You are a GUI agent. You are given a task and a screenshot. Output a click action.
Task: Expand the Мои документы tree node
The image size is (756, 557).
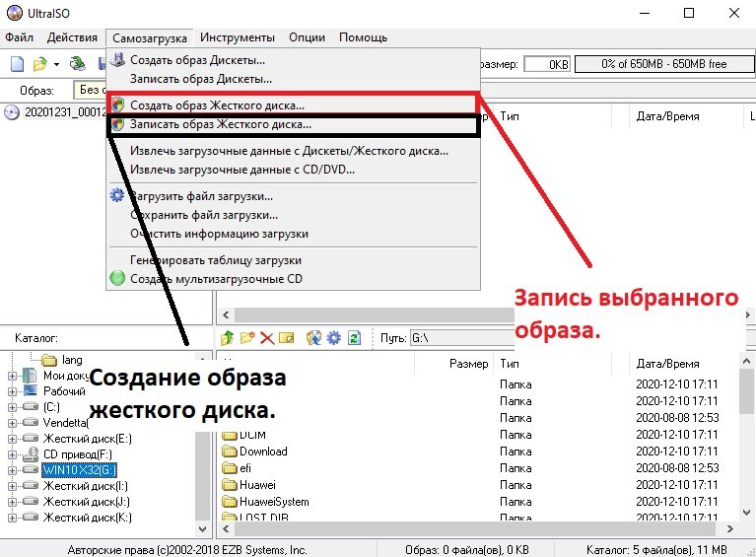click(x=13, y=376)
